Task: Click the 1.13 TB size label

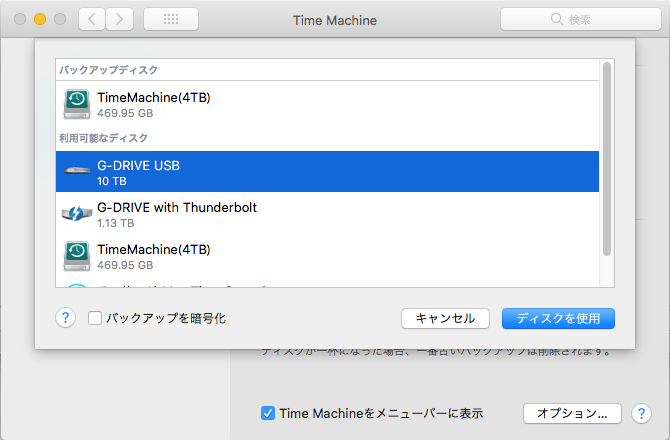Action: click(x=115, y=223)
